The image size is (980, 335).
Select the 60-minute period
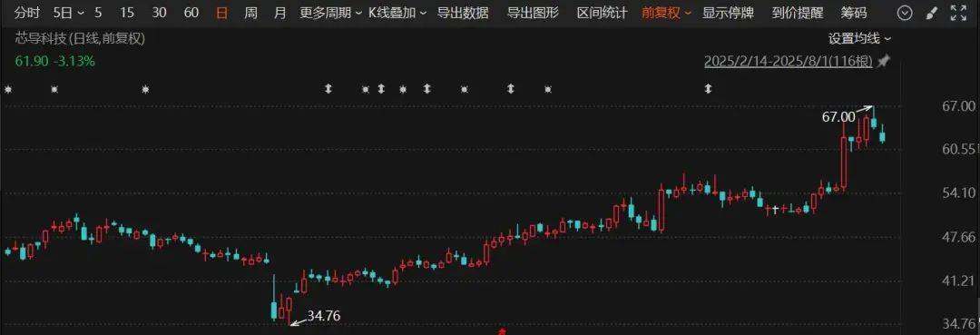(x=191, y=13)
